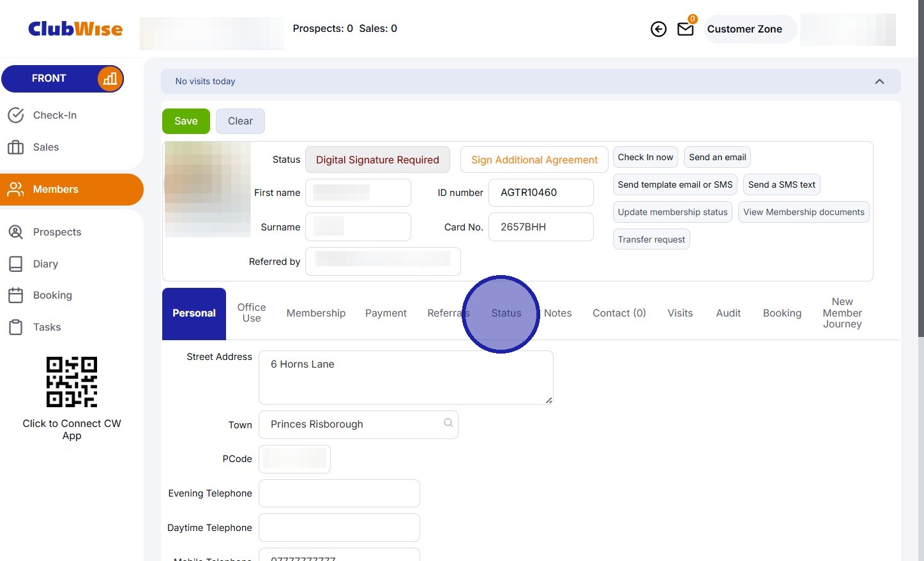The width and height of the screenshot is (924, 561).
Task: Open the Audit tab
Action: click(729, 313)
